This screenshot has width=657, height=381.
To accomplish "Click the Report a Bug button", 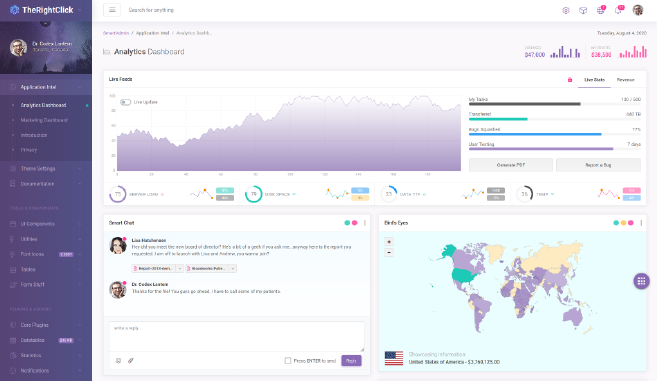I will 598,165.
